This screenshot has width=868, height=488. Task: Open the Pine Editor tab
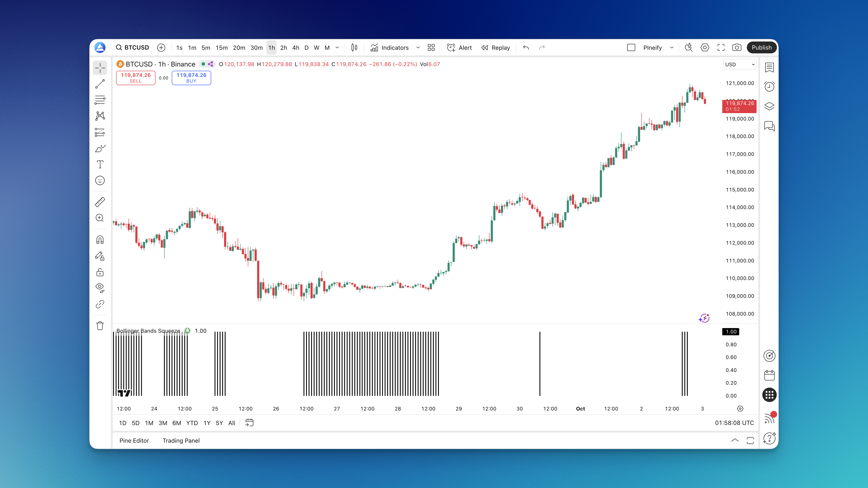[x=134, y=441]
